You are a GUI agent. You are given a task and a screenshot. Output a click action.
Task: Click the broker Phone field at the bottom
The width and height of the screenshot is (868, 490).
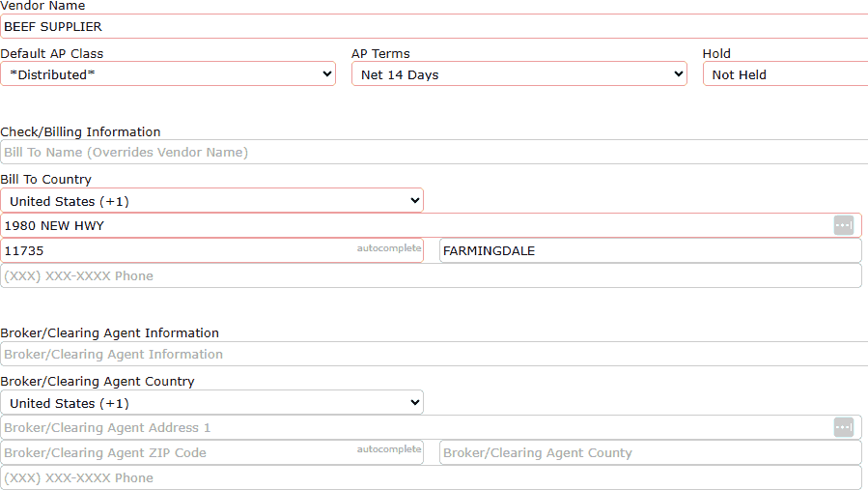pyautogui.click(x=431, y=478)
